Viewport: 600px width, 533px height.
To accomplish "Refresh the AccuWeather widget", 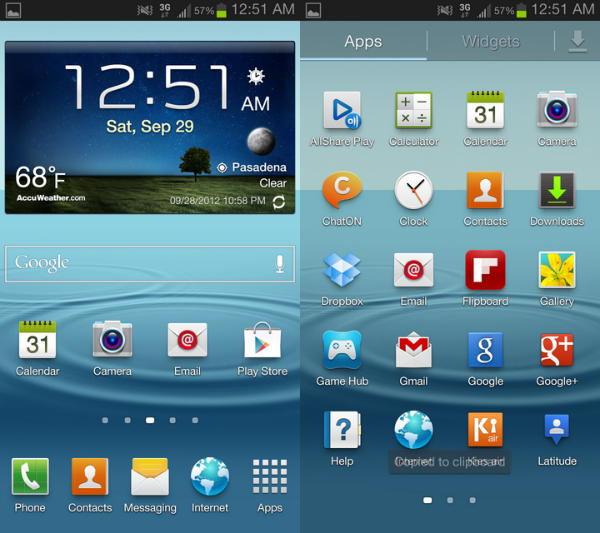I will (279, 202).
